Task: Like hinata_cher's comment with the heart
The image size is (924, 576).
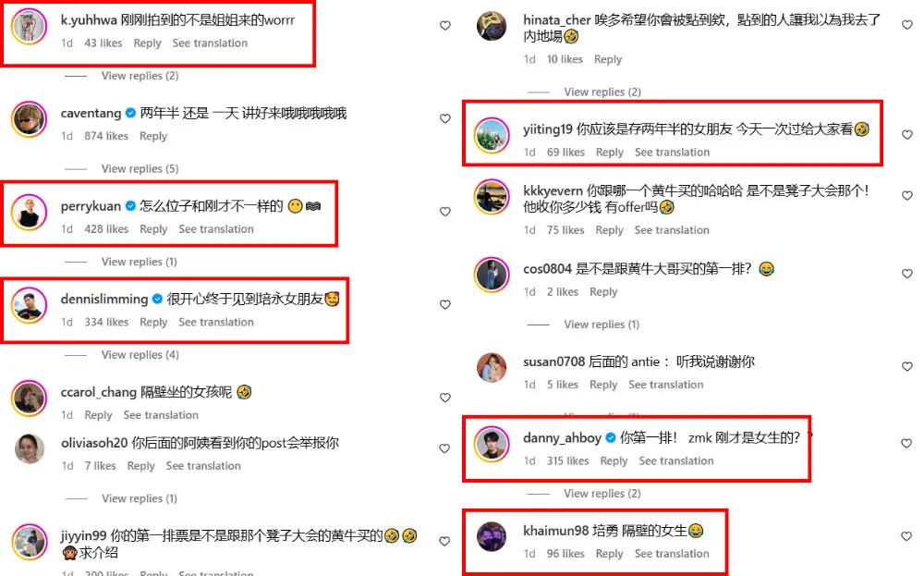Action: pyautogui.click(x=907, y=25)
